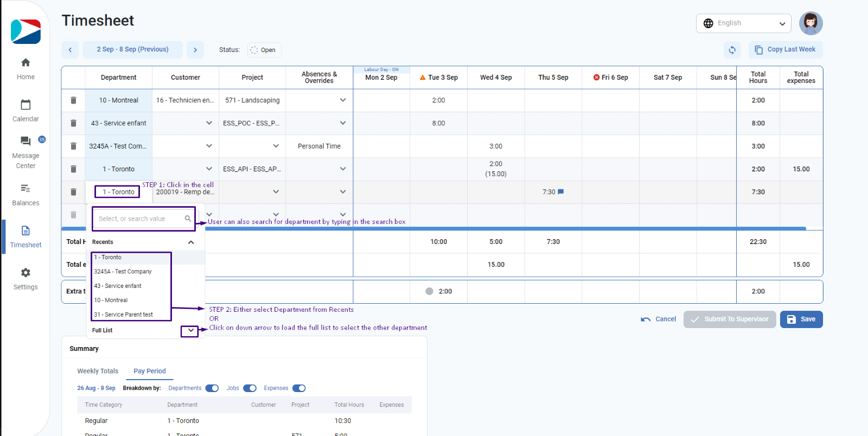The image size is (868, 436).
Task: Click the grey dot in Extra time row
Action: click(x=429, y=291)
